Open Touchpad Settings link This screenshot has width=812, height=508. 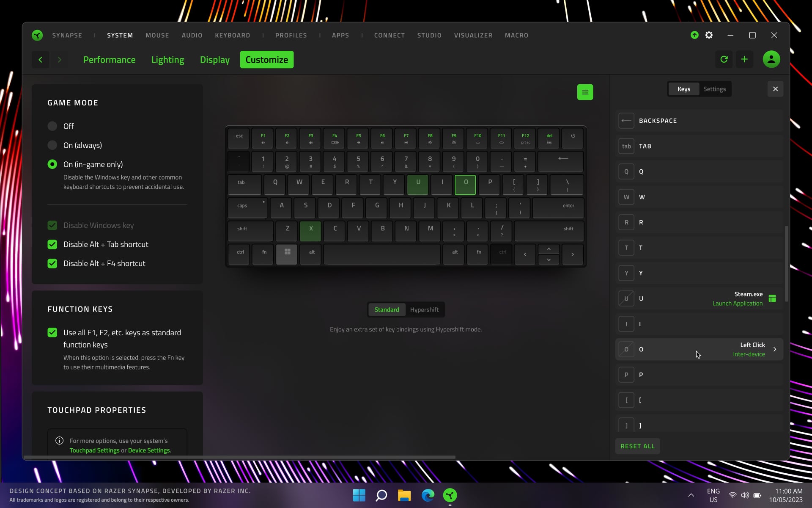[95, 450]
